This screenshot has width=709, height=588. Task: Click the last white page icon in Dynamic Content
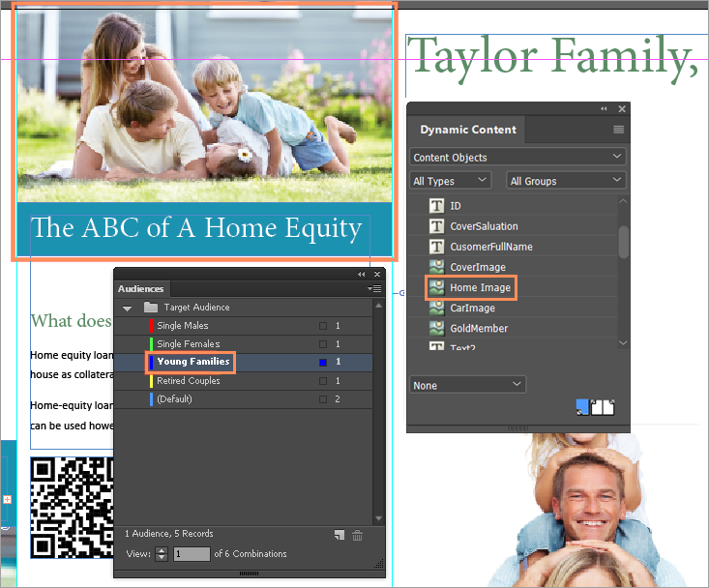pos(608,407)
